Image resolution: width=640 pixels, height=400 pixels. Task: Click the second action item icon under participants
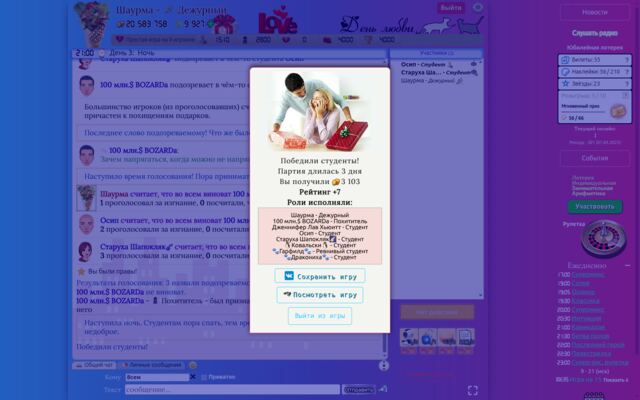(x=428, y=338)
